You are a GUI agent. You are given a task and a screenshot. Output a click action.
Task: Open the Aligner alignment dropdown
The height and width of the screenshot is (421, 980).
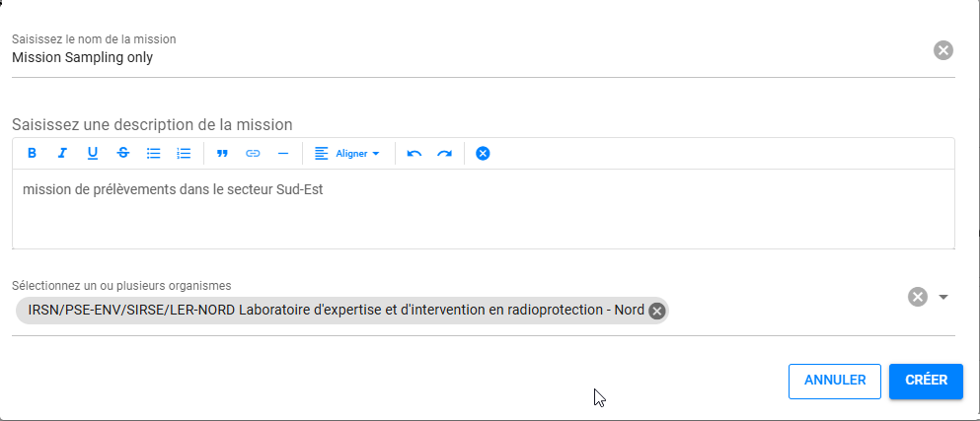[346, 154]
